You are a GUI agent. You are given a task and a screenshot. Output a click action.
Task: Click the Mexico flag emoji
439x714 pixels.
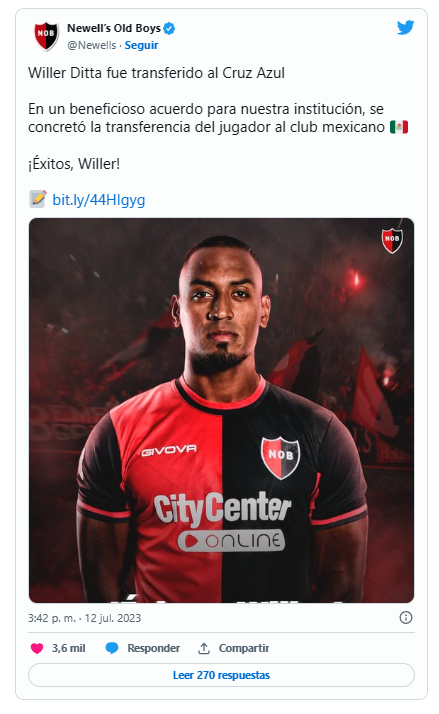[399, 127]
